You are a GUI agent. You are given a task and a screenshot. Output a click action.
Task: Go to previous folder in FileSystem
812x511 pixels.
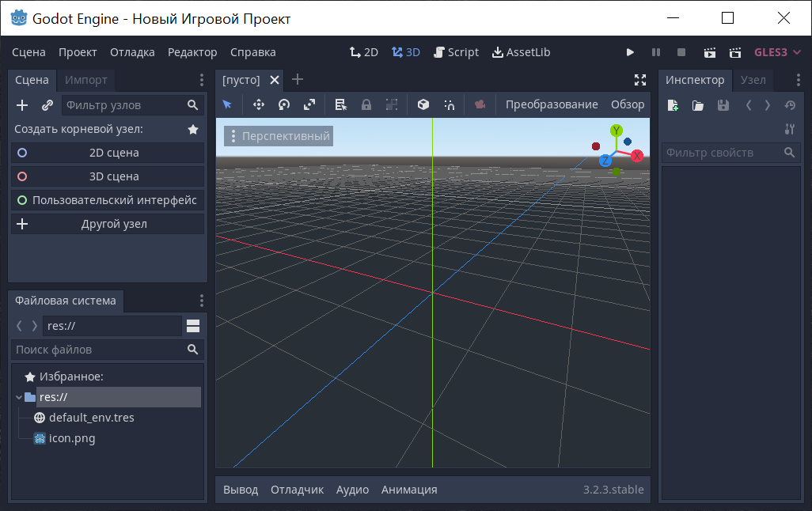pos(19,326)
